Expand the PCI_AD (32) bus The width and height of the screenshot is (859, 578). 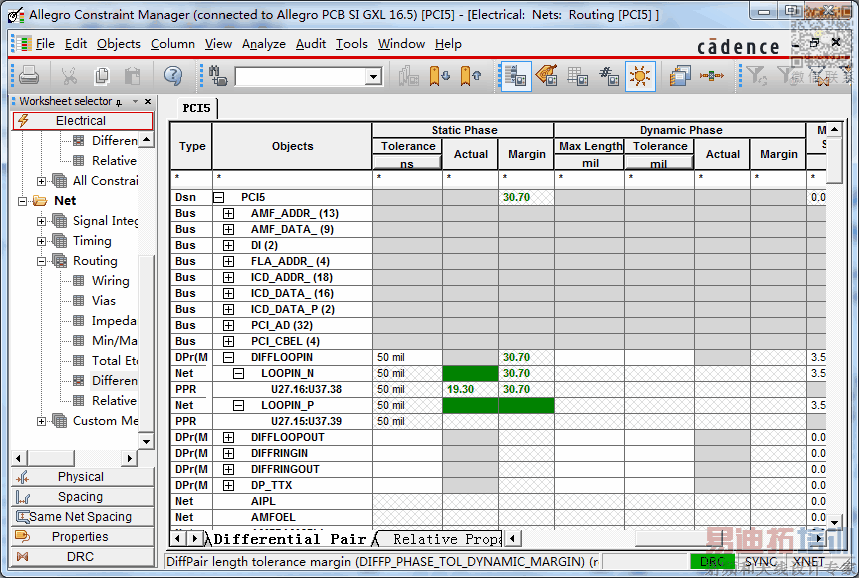click(228, 325)
